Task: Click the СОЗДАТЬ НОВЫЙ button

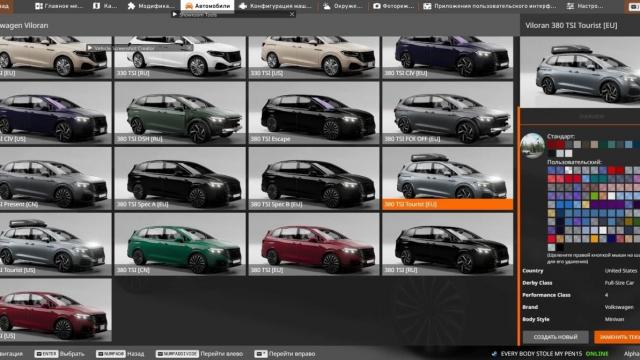Action: tap(556, 337)
